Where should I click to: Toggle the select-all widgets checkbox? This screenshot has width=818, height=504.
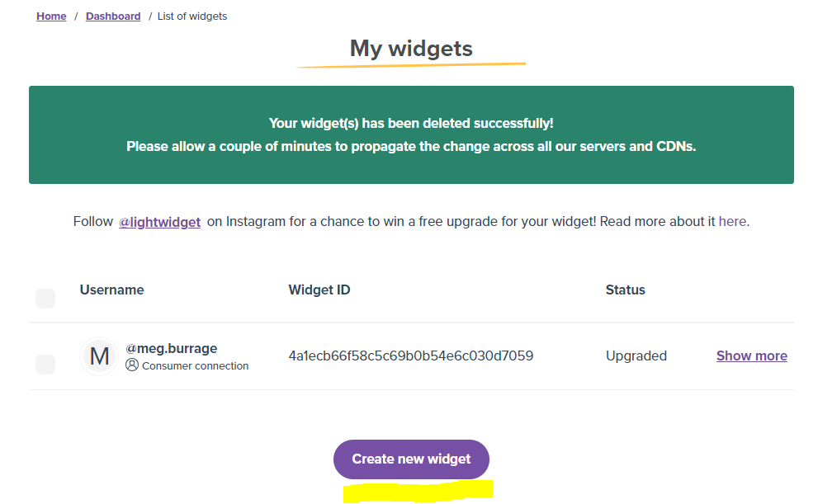pyautogui.click(x=45, y=299)
